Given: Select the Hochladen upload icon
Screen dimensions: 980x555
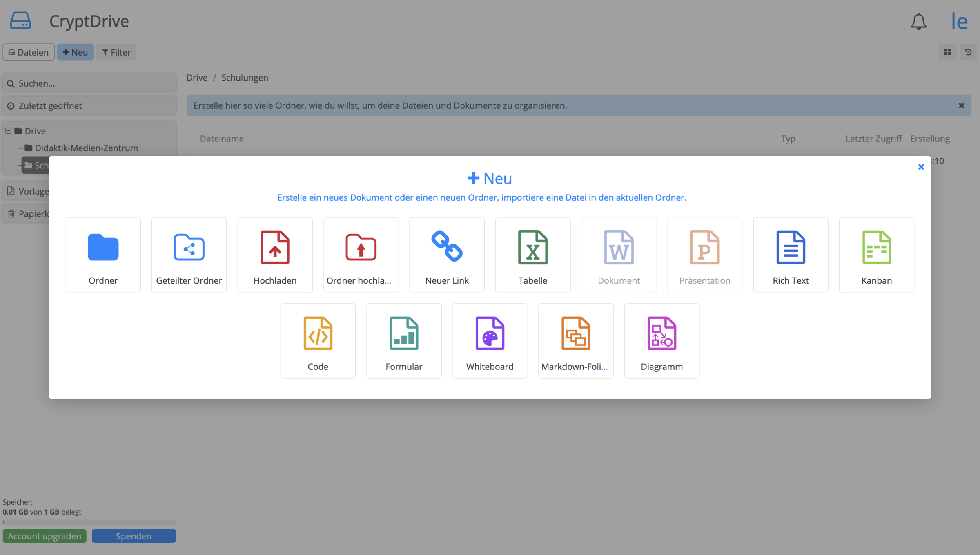Looking at the screenshot, I should pyautogui.click(x=275, y=255).
